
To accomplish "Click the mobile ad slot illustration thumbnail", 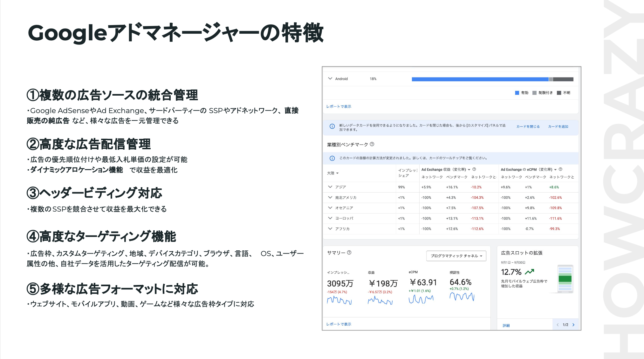I will (565, 279).
